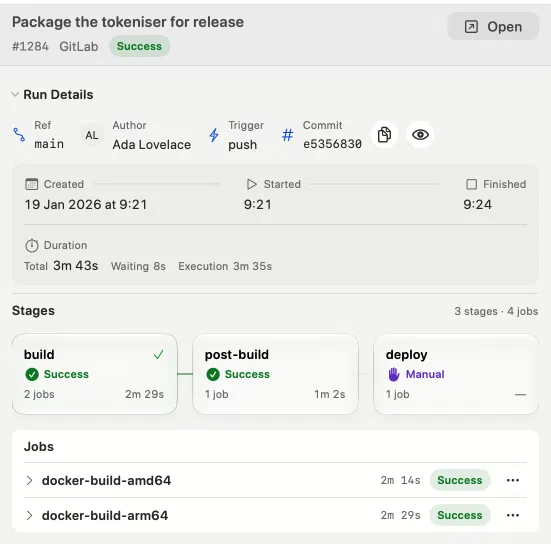Click the stopwatch Duration icon
This screenshot has width=551, height=544.
click(x=32, y=245)
